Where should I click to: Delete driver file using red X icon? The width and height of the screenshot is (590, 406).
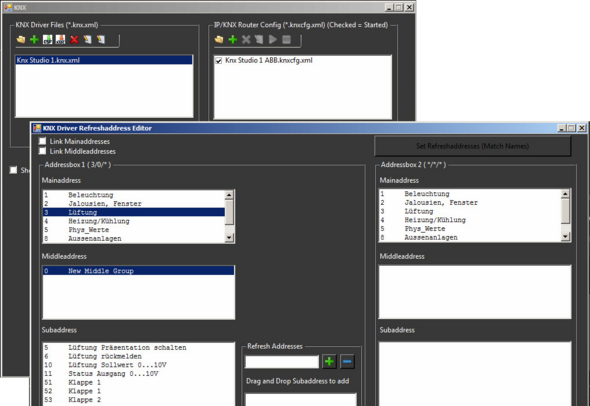[x=74, y=39]
